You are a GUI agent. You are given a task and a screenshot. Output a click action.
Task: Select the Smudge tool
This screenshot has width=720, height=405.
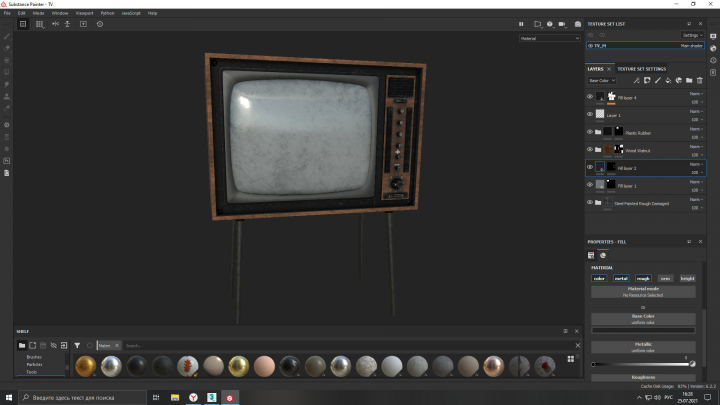point(7,84)
